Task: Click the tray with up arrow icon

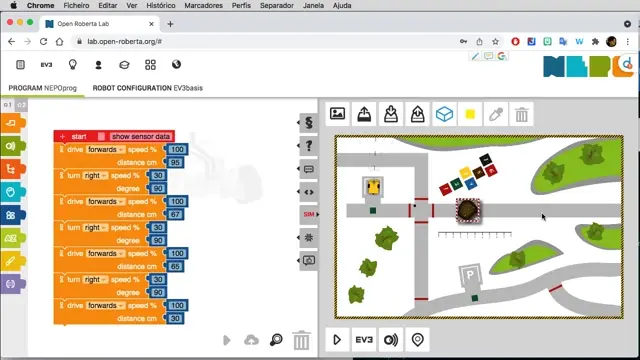Action: tap(417, 114)
